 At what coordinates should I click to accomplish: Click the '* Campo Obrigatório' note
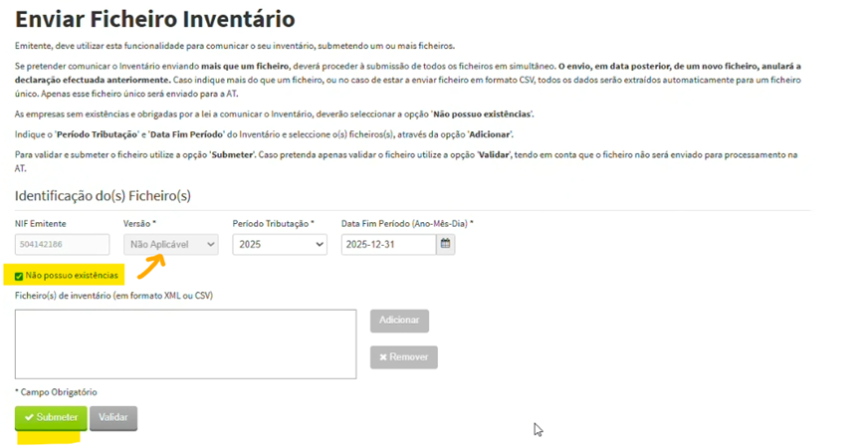point(56,392)
